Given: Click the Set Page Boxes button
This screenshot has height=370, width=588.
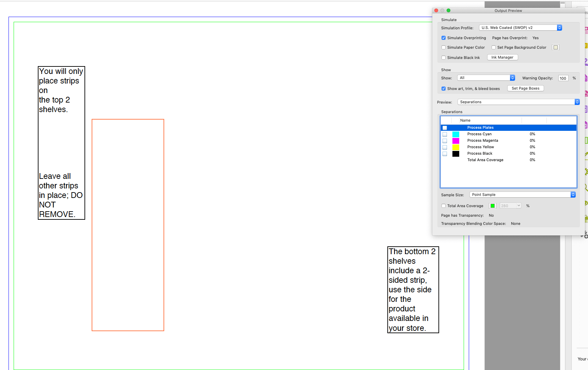Looking at the screenshot, I should [x=525, y=88].
